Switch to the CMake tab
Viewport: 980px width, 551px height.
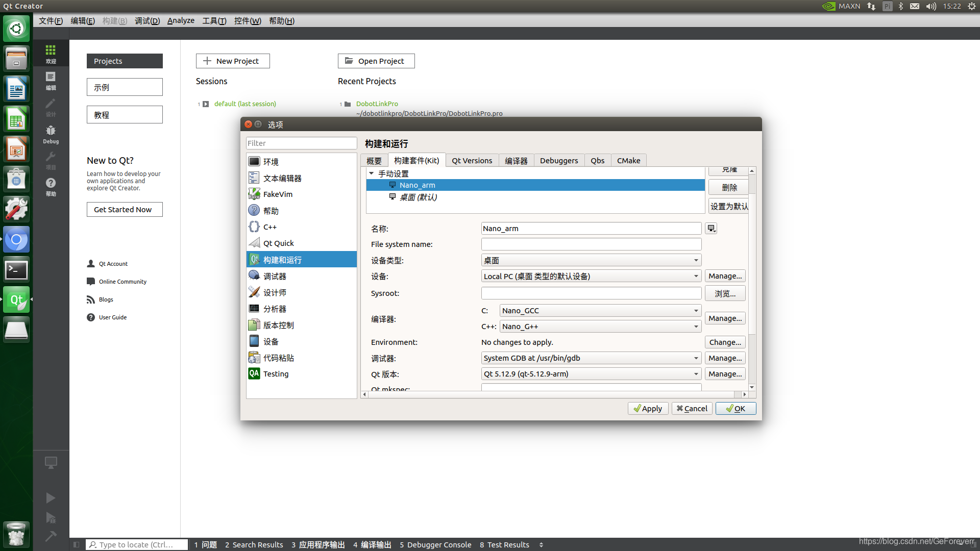628,161
